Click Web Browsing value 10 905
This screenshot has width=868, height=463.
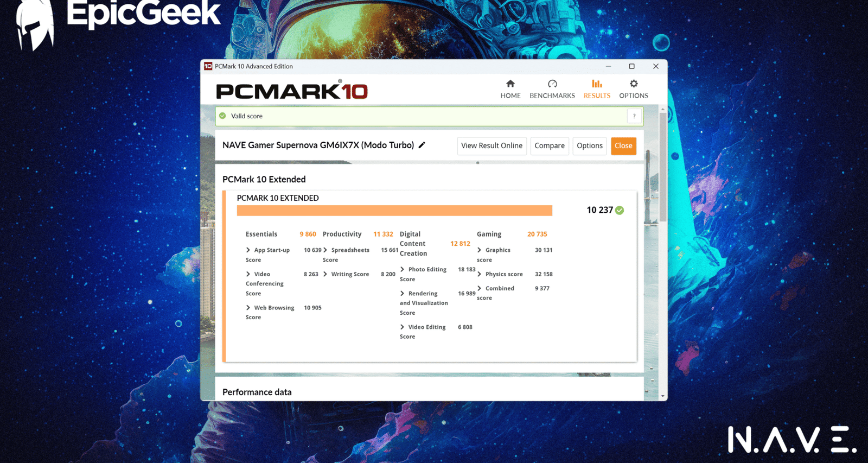(312, 308)
